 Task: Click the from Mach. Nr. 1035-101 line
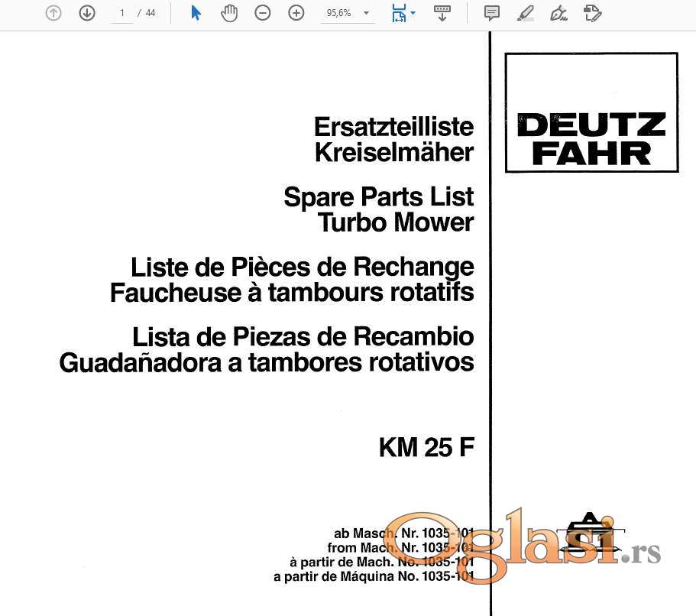401,548
